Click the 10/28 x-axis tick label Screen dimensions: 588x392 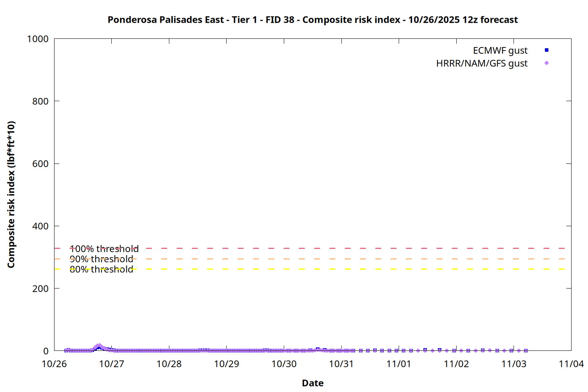point(169,364)
